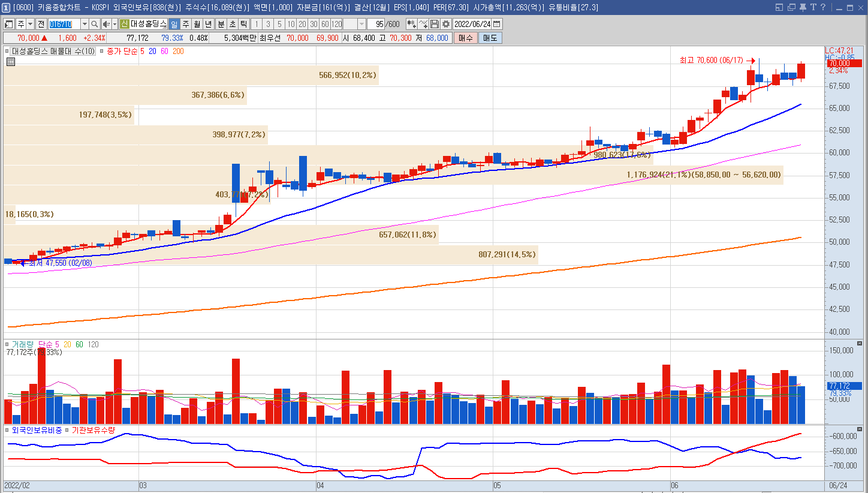Click the 외국인보유비중 indicator label
868x493 pixels.
tap(37, 430)
